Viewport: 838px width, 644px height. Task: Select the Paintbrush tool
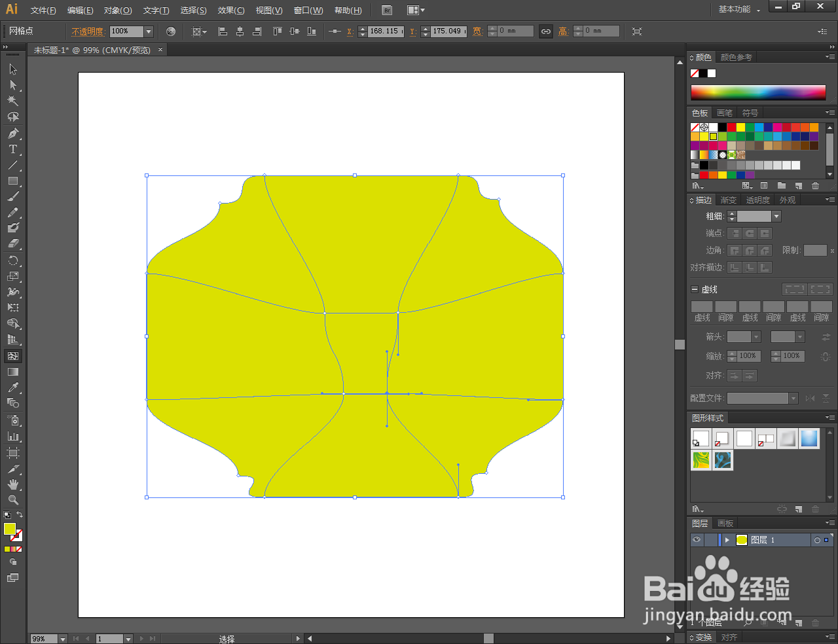(x=13, y=196)
